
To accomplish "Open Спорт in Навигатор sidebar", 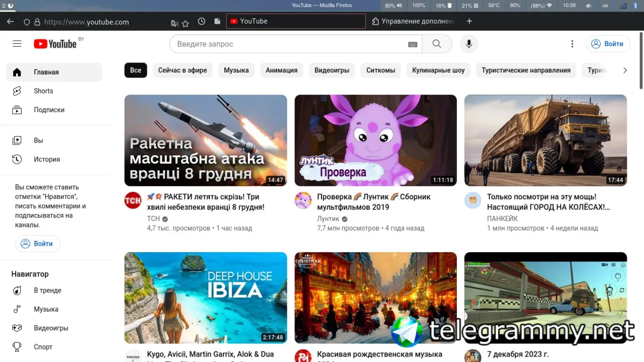I will point(54,347).
